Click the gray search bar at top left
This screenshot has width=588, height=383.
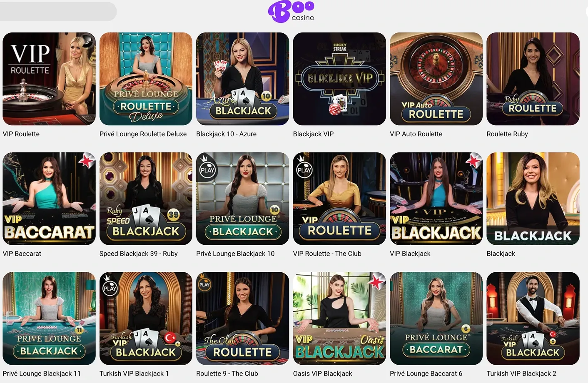58,11
